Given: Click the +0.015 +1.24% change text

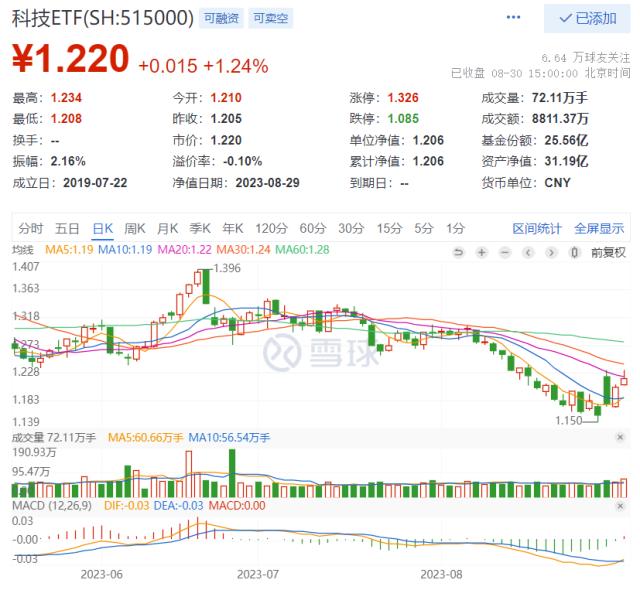Looking at the screenshot, I should coord(203,66).
